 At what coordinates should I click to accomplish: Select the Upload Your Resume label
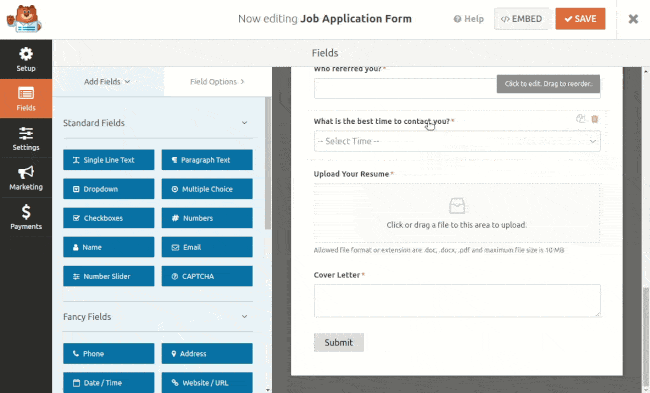pos(351,174)
